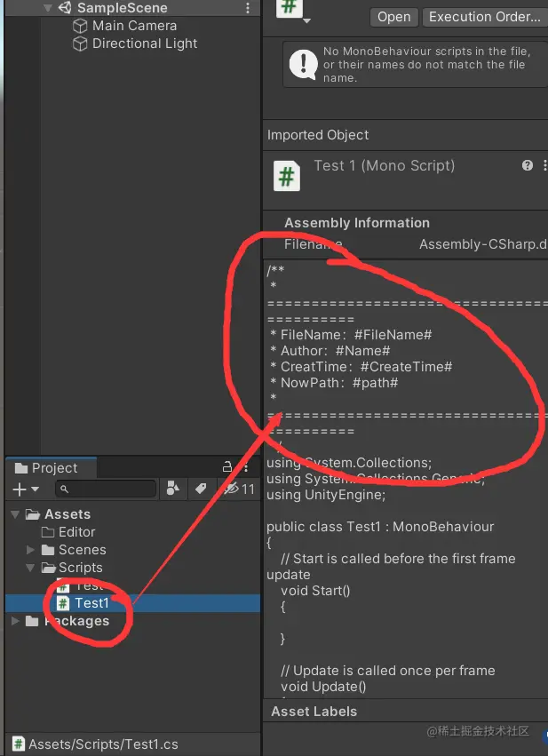The height and width of the screenshot is (756, 548).
Task: Open the SampleScene kebab options menu
Action: [247, 8]
